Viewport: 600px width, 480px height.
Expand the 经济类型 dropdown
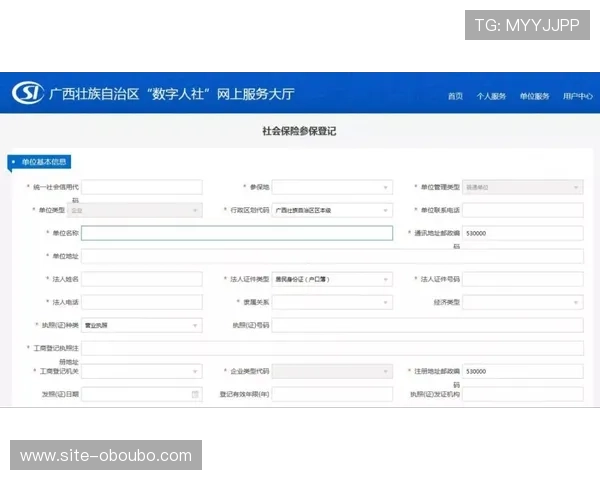523,302
